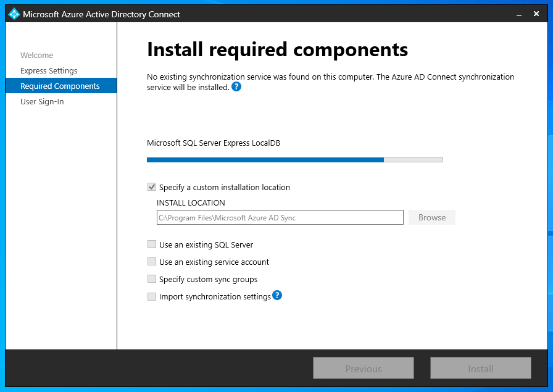The height and width of the screenshot is (392, 553).
Task: Open the Express Settings step
Action: pyautogui.click(x=49, y=71)
